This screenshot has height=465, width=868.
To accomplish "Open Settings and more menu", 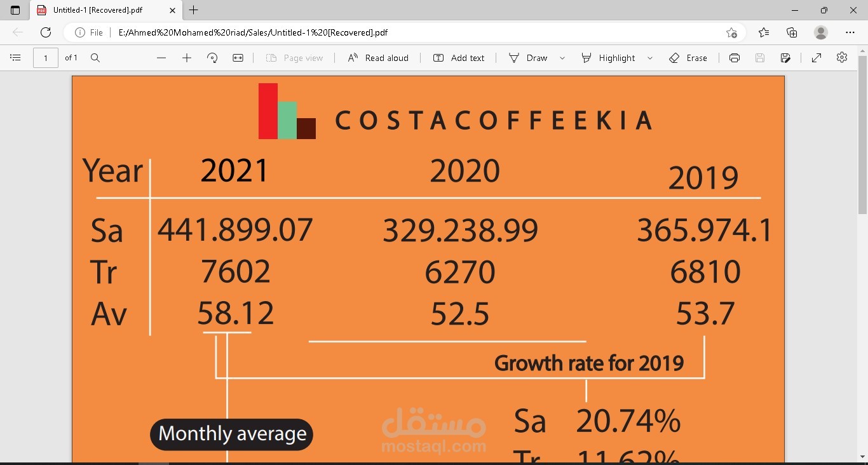I will click(x=850, y=32).
